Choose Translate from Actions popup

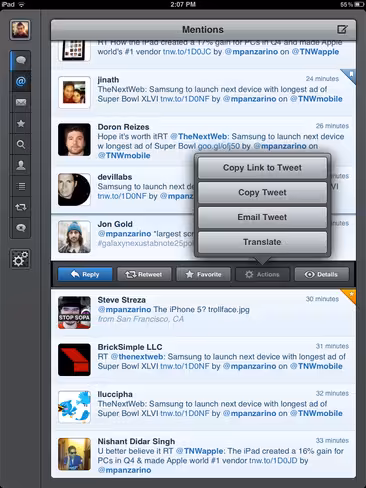click(262, 242)
